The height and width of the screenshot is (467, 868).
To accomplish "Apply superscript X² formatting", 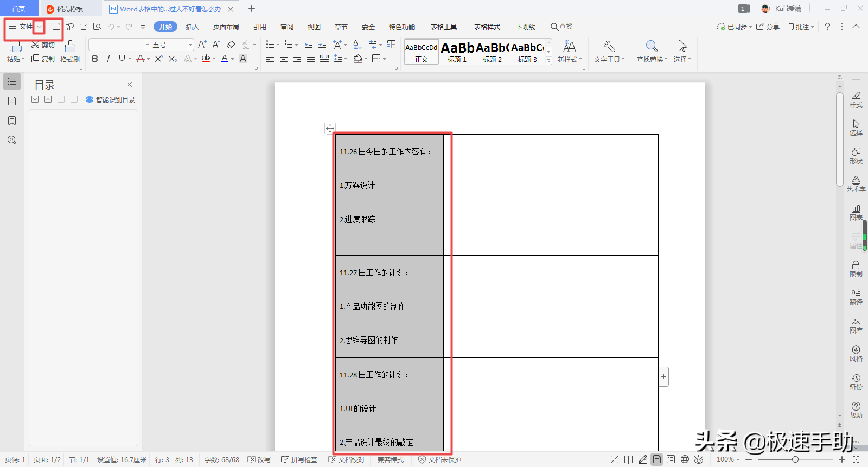I will [x=159, y=59].
